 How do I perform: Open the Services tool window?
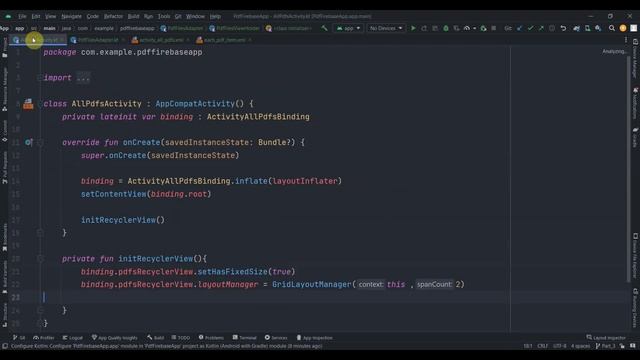point(276,338)
